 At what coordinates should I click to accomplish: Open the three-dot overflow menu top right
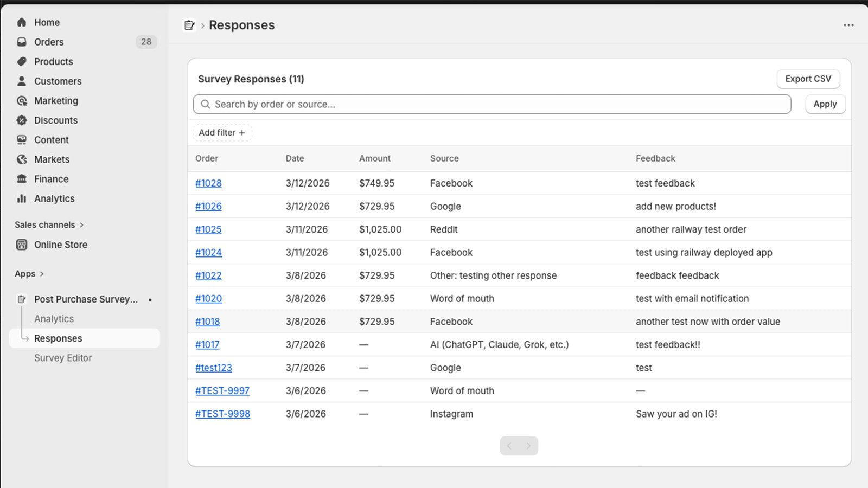848,25
